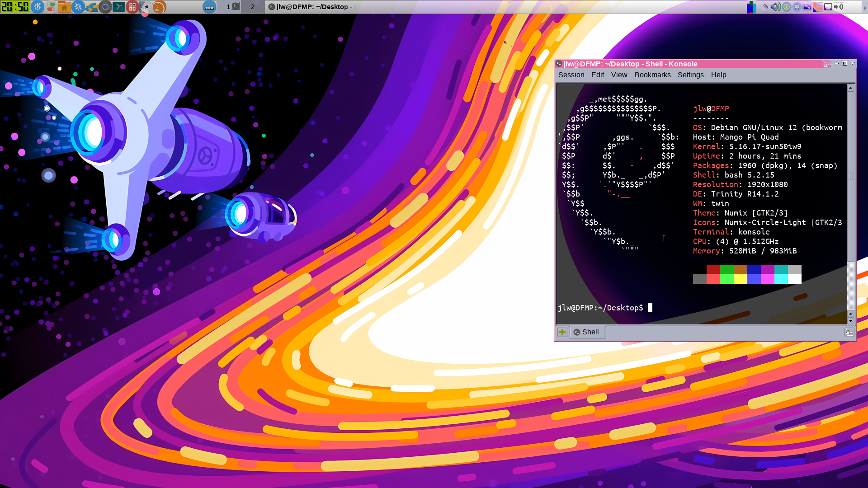This screenshot has height=488, width=868.
Task: Click the dark round disc launcher icon
Action: [105, 7]
